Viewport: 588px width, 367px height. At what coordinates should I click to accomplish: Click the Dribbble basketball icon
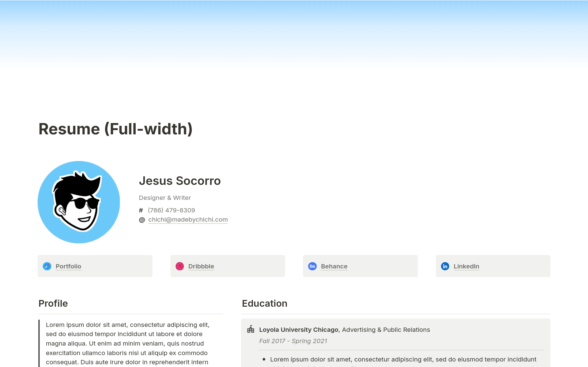[x=180, y=266]
